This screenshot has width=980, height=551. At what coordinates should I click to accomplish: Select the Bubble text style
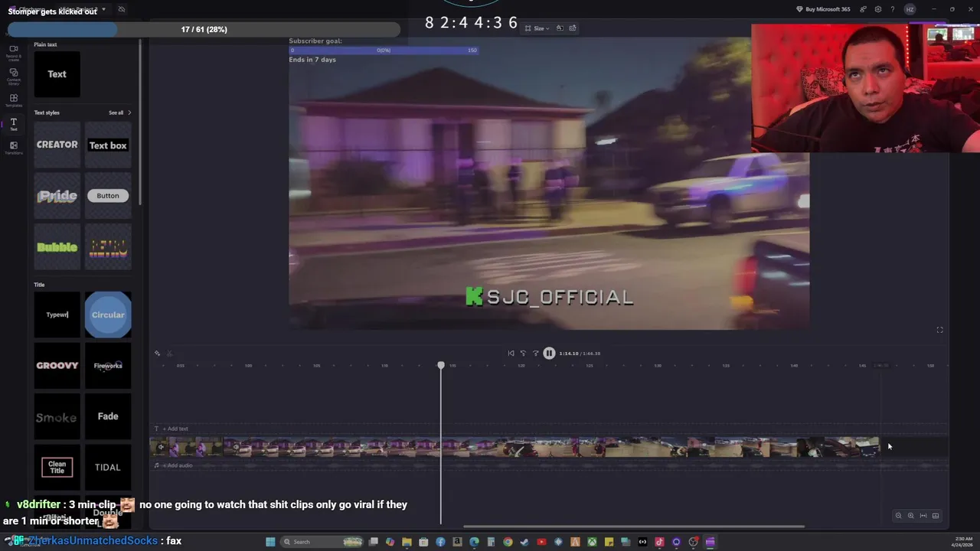tap(57, 247)
